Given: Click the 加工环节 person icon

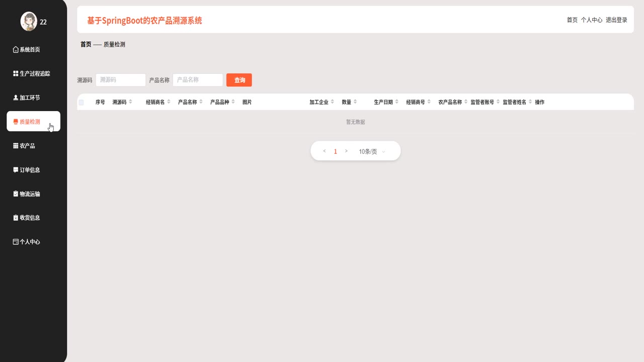Looking at the screenshot, I should pyautogui.click(x=16, y=98).
